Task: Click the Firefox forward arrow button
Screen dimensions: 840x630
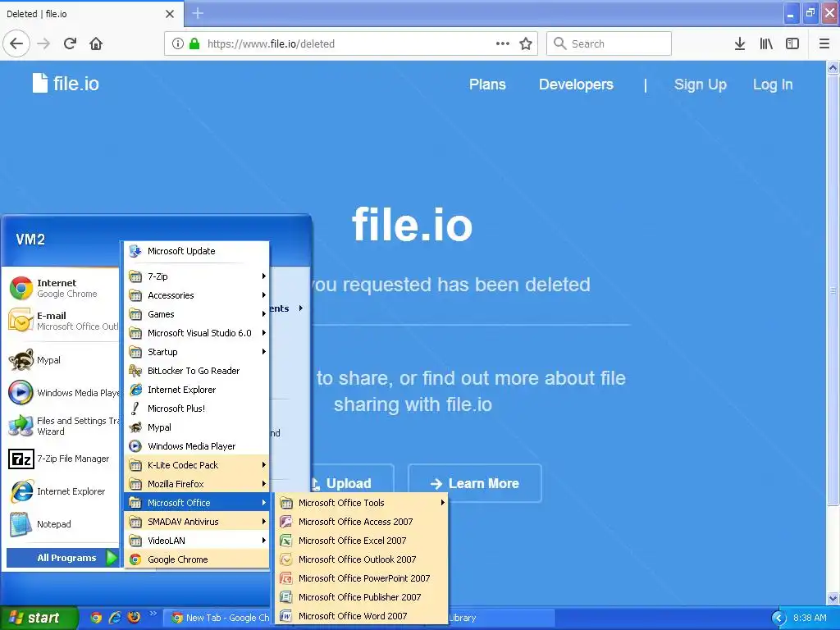Action: tap(43, 43)
